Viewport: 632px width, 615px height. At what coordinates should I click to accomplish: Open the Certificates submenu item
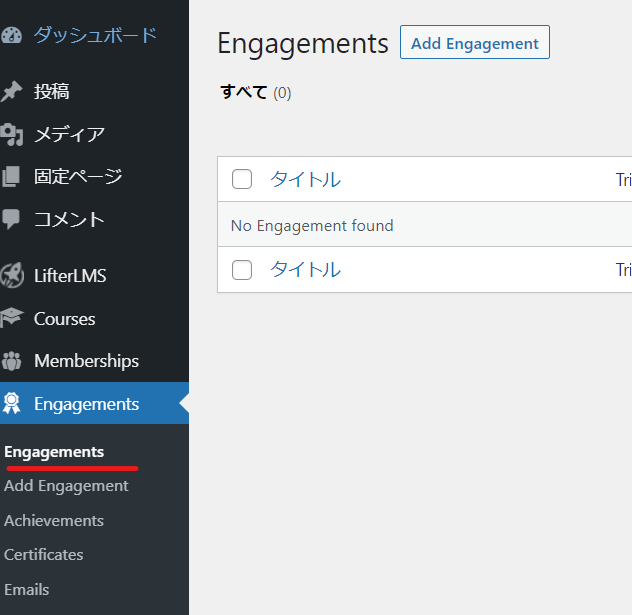click(44, 555)
